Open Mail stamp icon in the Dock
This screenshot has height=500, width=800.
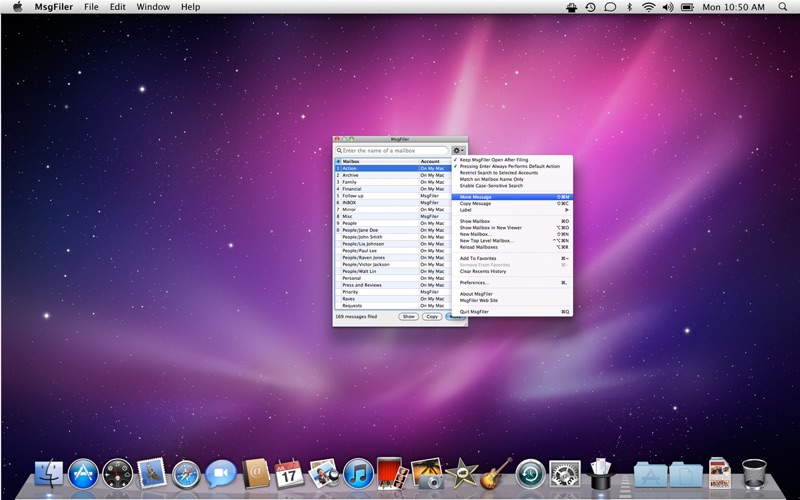coord(152,473)
